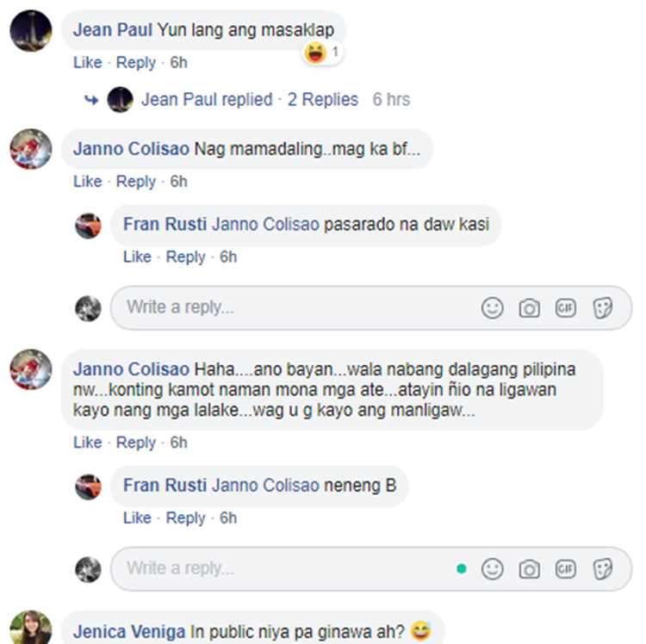Open emoji picker in second reply box
The image size is (646, 644).
pyautogui.click(x=493, y=569)
